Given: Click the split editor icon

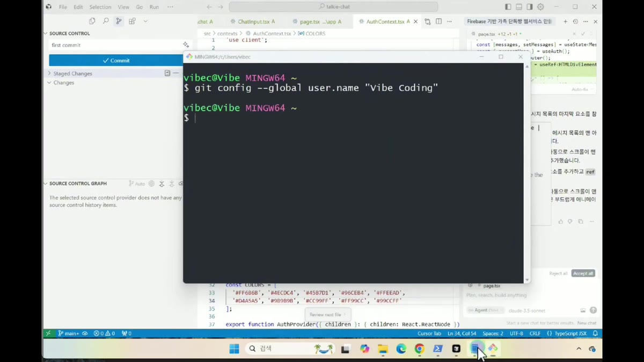Looking at the screenshot, I should (438, 21).
